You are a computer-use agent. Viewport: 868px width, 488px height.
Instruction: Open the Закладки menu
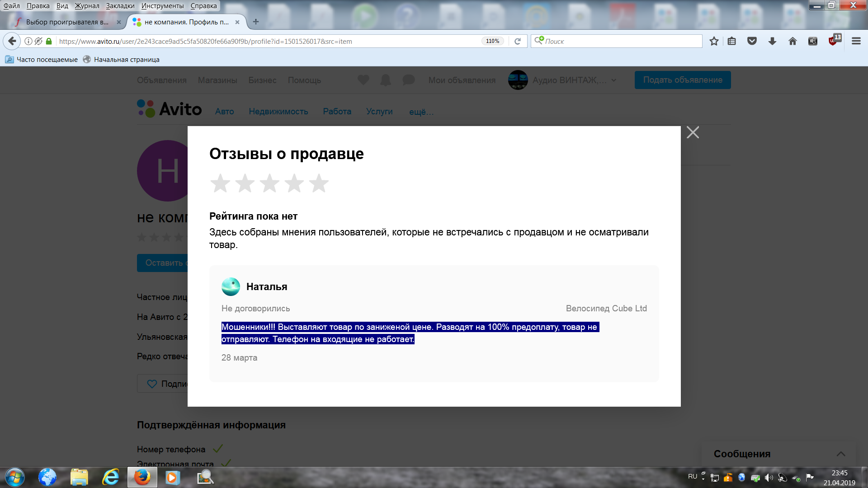(120, 6)
